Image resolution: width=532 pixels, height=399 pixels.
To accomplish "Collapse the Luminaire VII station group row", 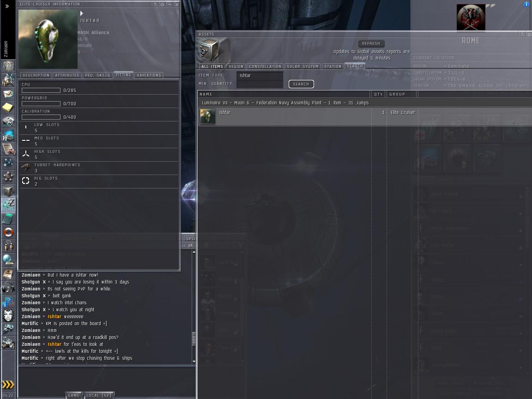I will coord(364,103).
